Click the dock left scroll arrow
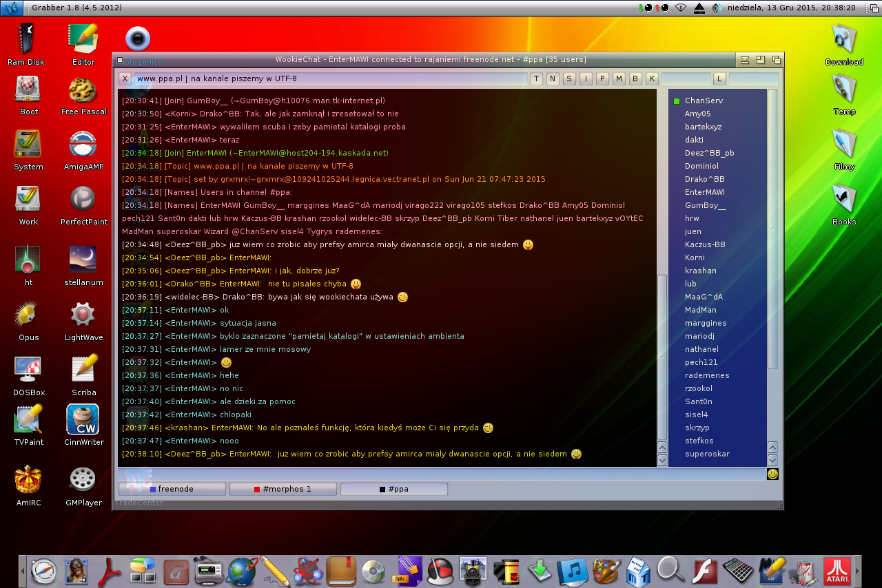Screen dimensions: 882x588 (22, 571)
